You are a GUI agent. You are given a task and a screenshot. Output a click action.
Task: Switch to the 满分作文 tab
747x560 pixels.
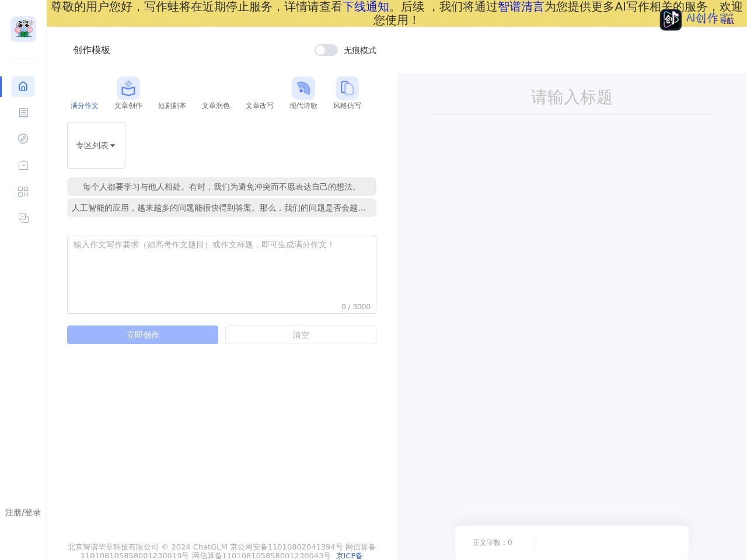click(85, 106)
